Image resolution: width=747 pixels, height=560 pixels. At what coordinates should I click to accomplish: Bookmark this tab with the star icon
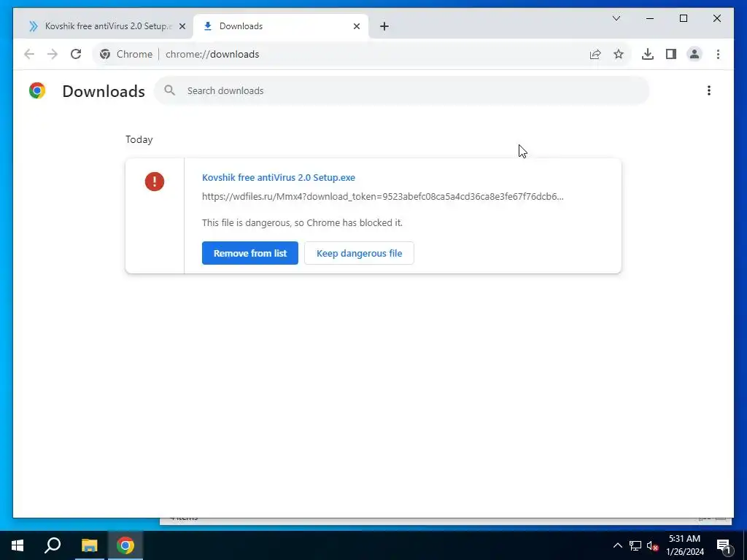[619, 54]
